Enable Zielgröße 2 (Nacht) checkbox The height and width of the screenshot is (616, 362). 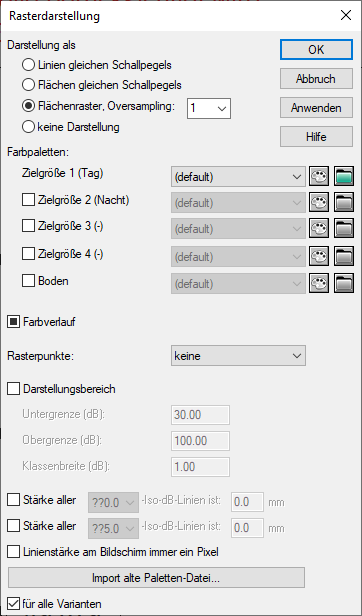tap(28, 200)
